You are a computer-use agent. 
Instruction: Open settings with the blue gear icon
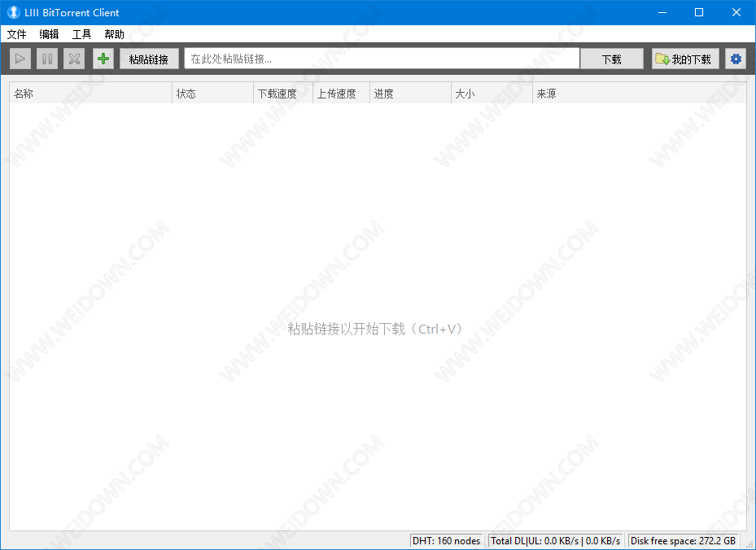pos(736,59)
